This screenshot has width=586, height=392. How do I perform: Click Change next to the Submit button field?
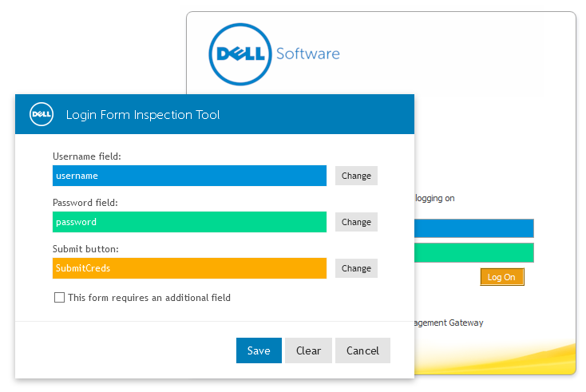pyautogui.click(x=356, y=268)
